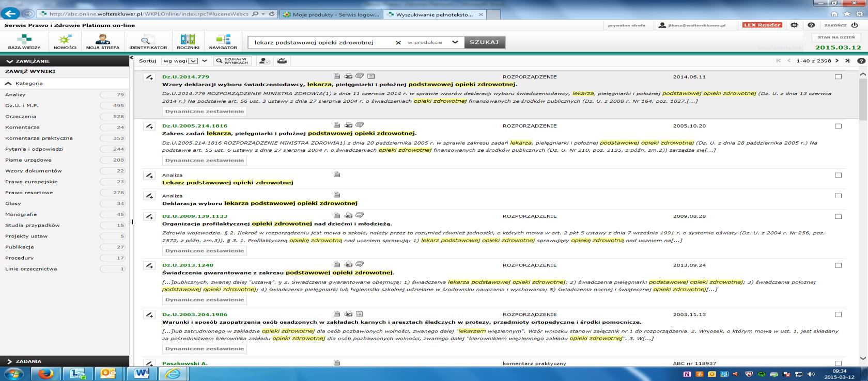
Task: Click the browser Back button
Action: [x=10, y=14]
